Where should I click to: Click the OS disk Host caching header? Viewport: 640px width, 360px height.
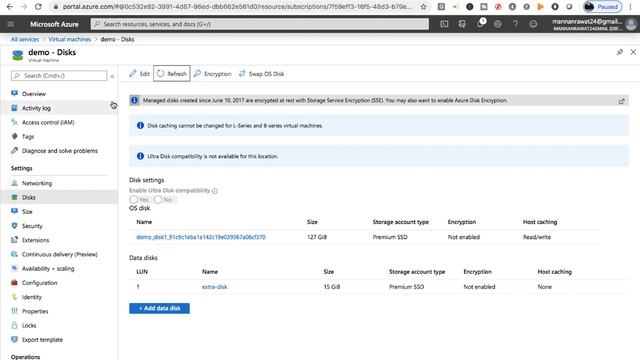pos(540,222)
